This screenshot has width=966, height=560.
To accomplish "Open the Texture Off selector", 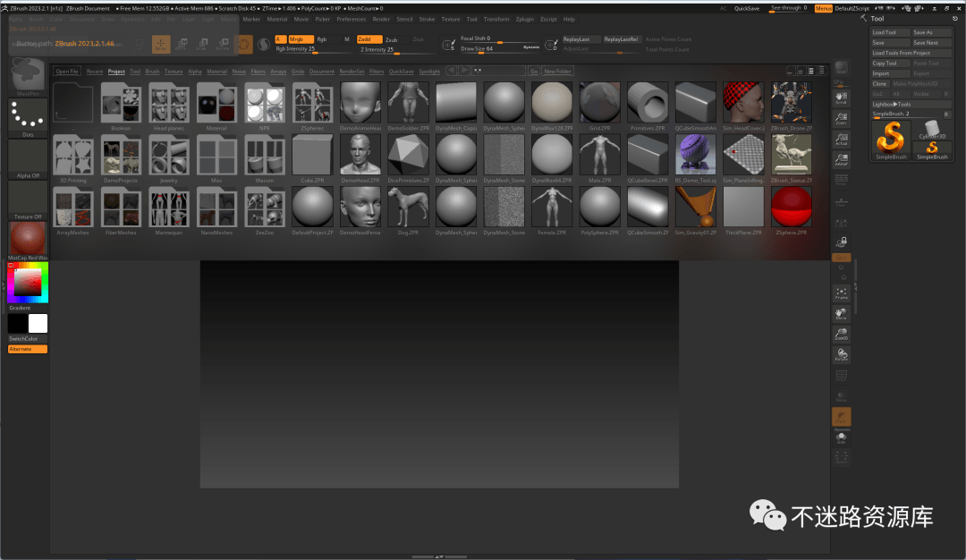I will point(28,199).
